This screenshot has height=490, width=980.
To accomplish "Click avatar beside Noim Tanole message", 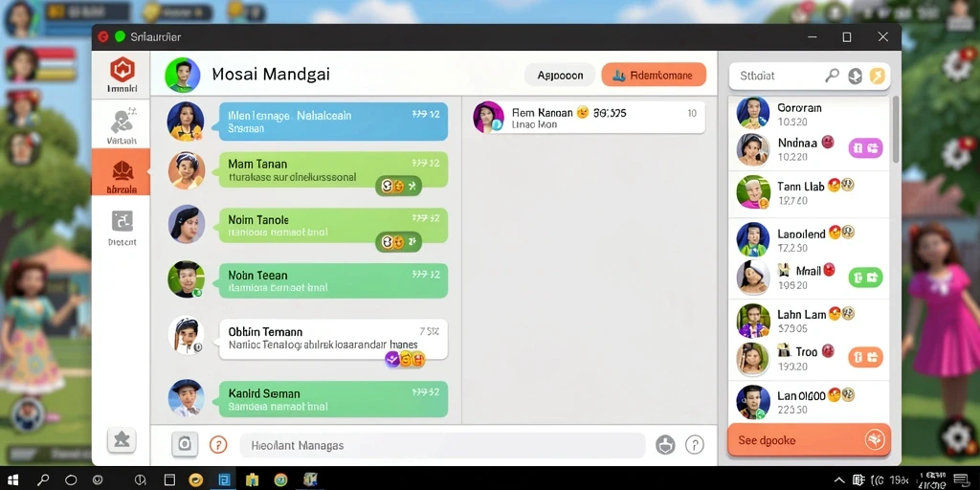I will pos(187,224).
